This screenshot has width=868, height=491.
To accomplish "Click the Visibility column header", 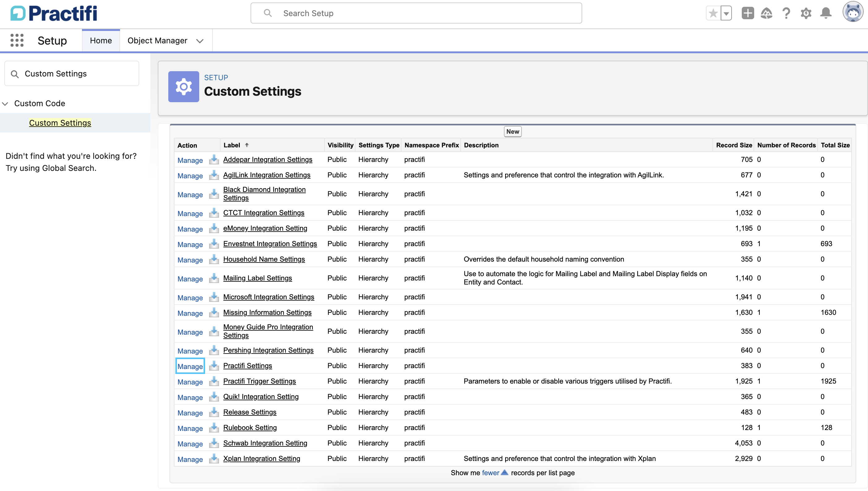I will pyautogui.click(x=340, y=145).
